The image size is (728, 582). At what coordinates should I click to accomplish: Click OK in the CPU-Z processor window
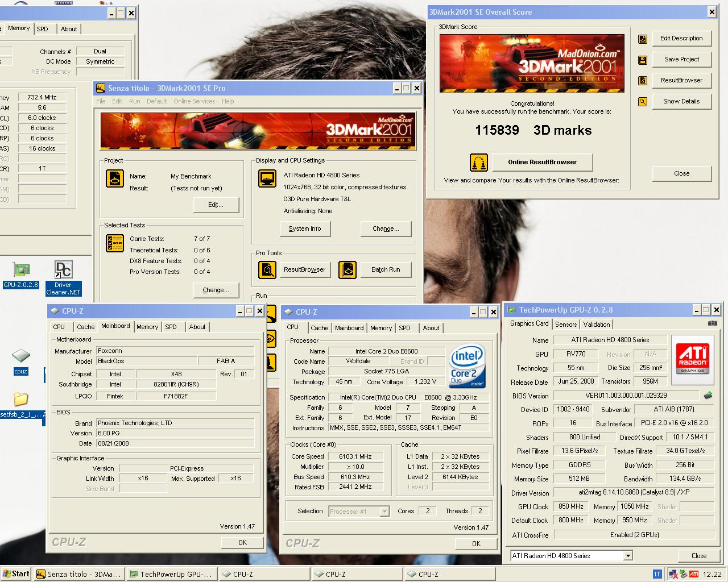476,543
